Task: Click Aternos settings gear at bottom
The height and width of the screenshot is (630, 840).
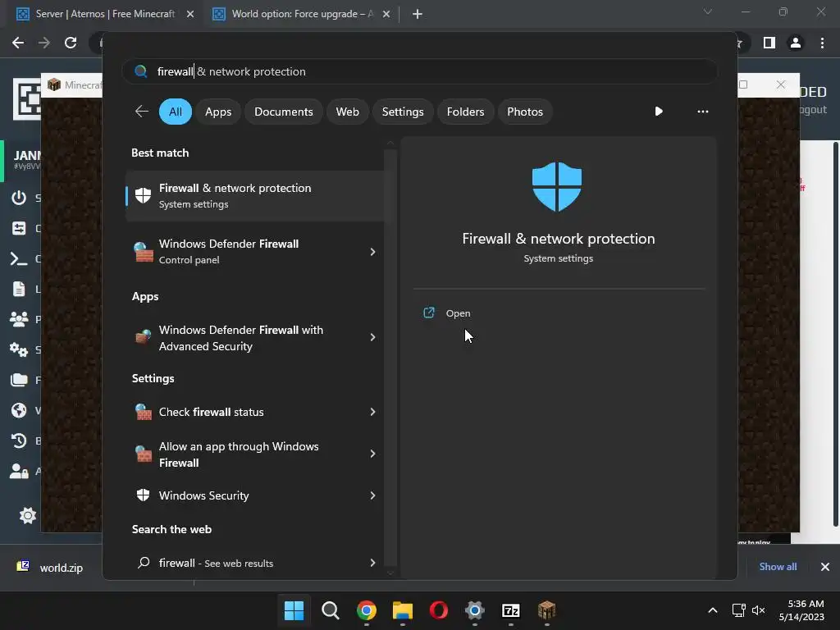Action: tap(27, 515)
